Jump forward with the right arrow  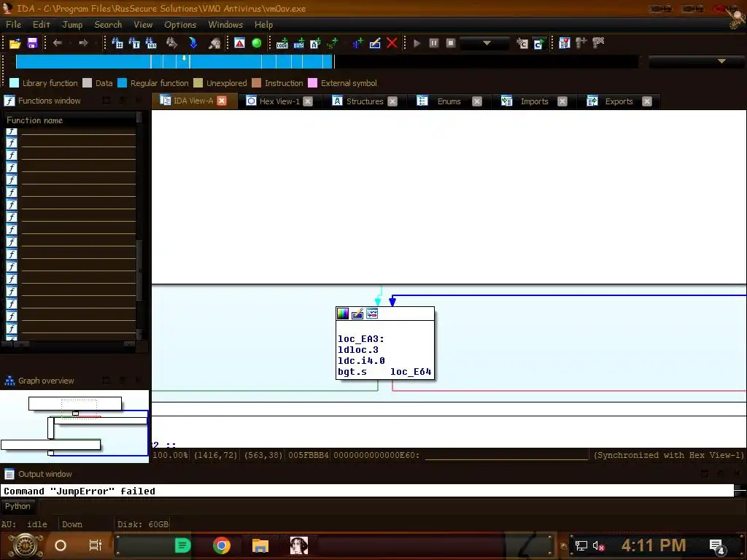click(x=83, y=43)
